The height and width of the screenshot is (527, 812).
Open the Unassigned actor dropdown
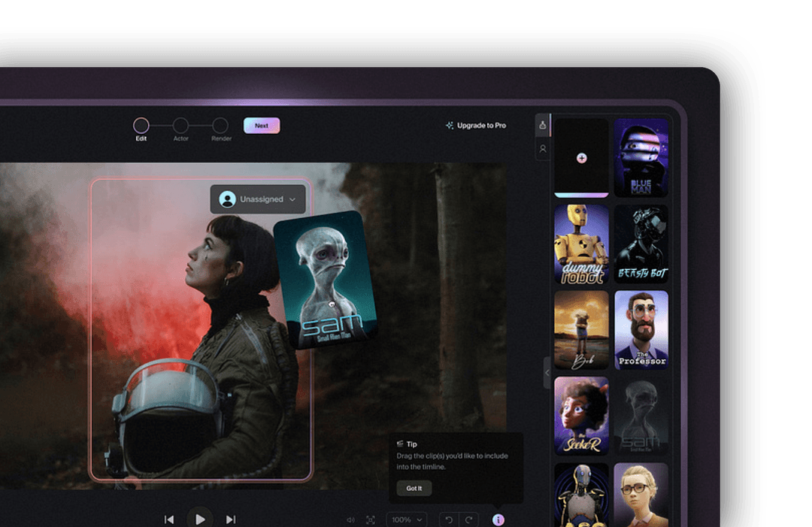[x=258, y=199]
